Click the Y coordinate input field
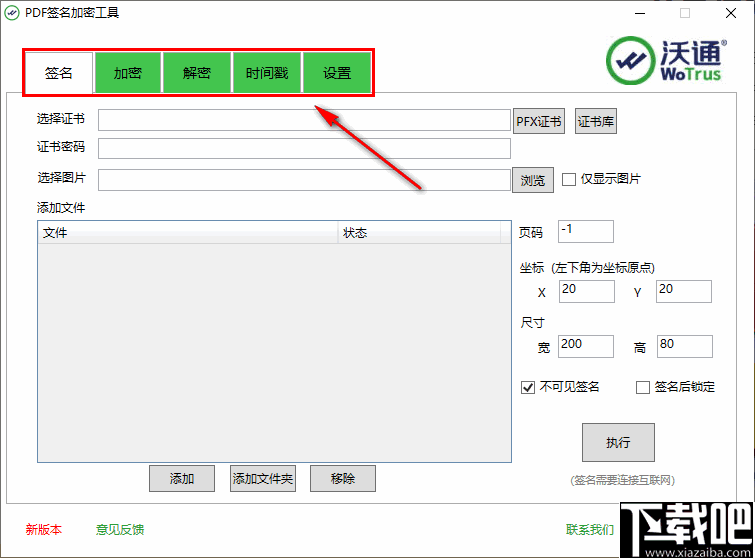 tap(684, 291)
